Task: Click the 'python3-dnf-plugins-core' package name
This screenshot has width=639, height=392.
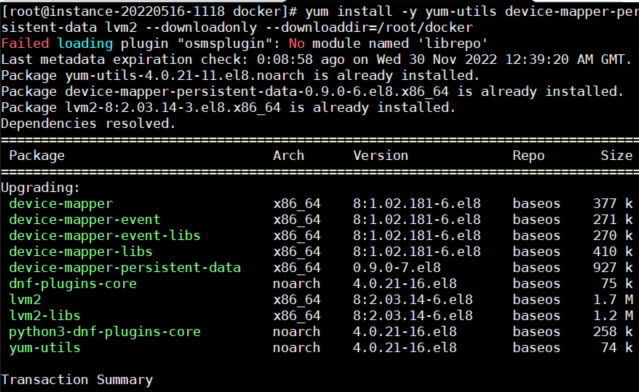Action: 105,331
